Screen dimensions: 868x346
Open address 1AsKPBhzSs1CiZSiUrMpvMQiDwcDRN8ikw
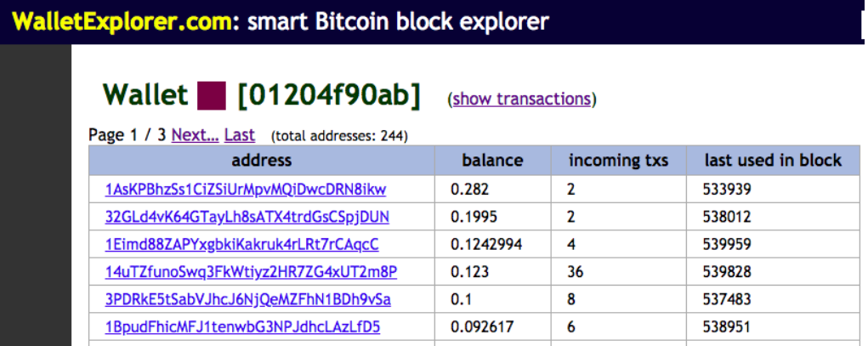tap(246, 190)
